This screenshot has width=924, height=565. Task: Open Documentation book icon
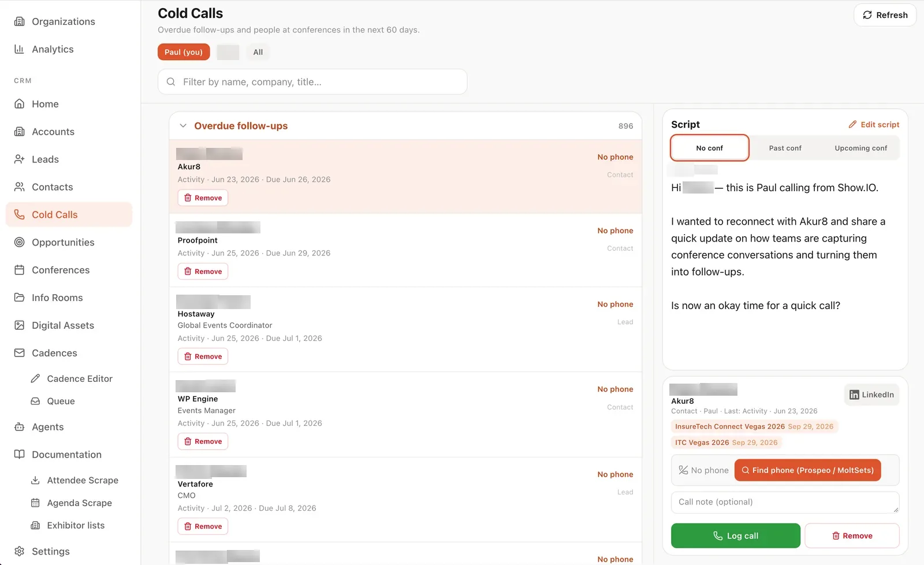20,455
